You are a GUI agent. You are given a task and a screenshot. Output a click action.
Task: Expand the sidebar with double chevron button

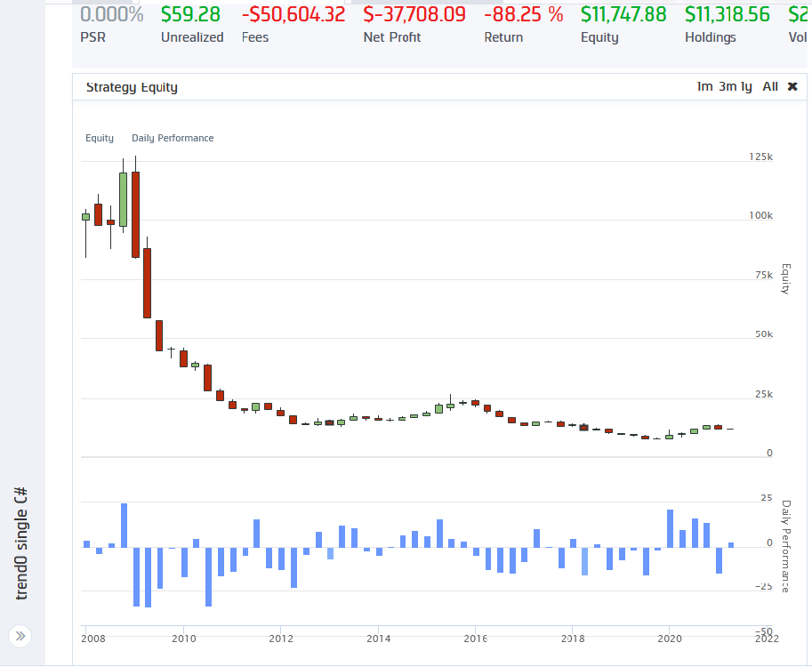pyautogui.click(x=20, y=636)
